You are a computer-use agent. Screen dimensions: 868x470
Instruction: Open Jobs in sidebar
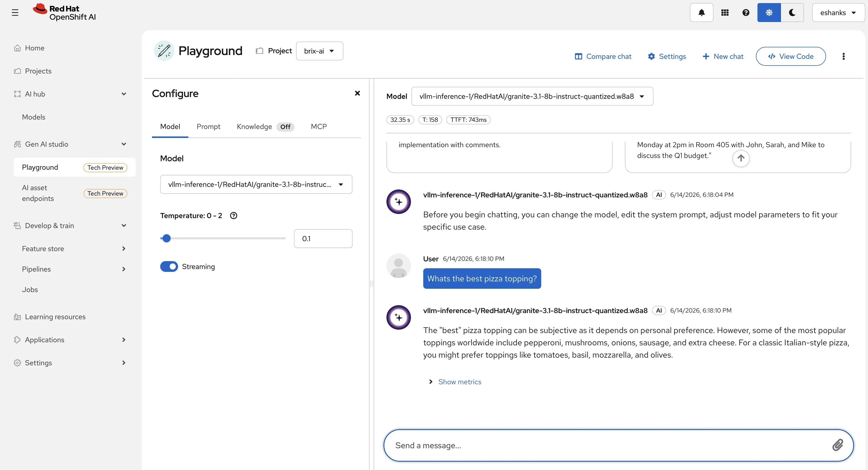pyautogui.click(x=30, y=290)
